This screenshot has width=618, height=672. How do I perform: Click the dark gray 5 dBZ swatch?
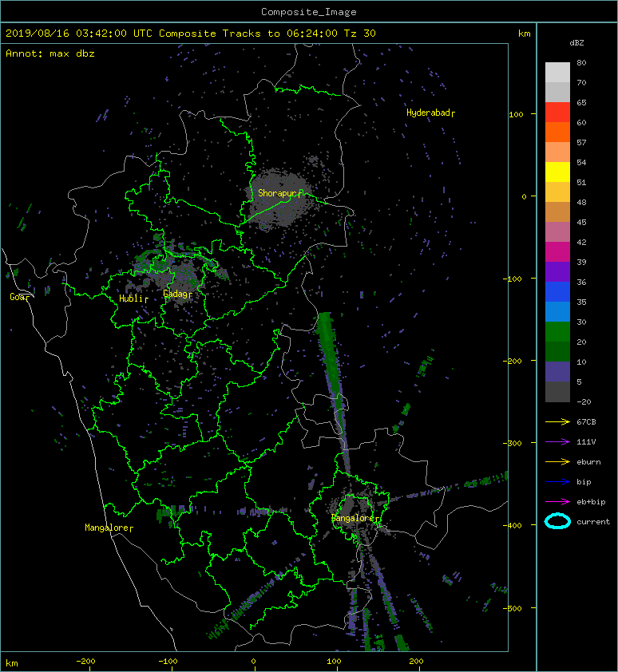[557, 392]
